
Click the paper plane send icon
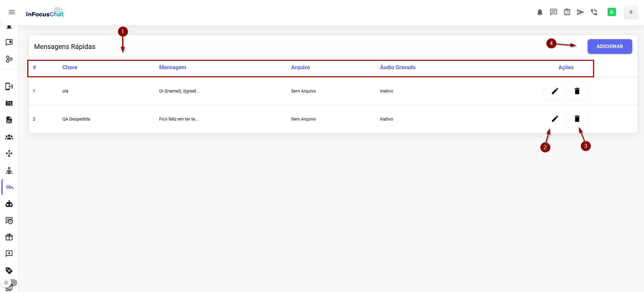580,12
